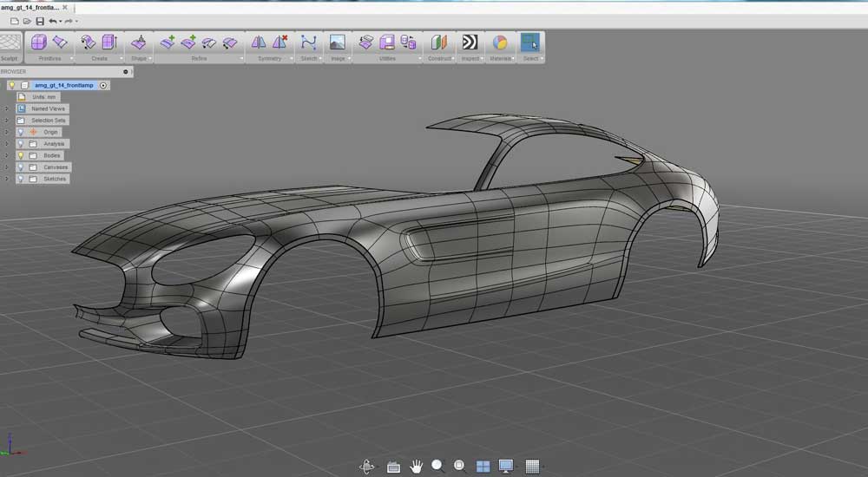The width and height of the screenshot is (868, 477).
Task: Save the document with floppy icon
Action: coord(40,21)
